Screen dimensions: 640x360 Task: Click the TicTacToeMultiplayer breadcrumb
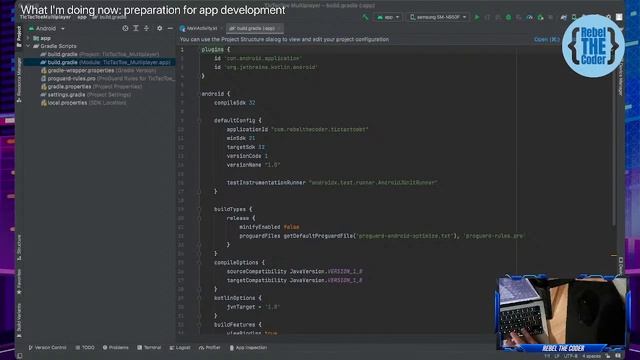click(46, 18)
